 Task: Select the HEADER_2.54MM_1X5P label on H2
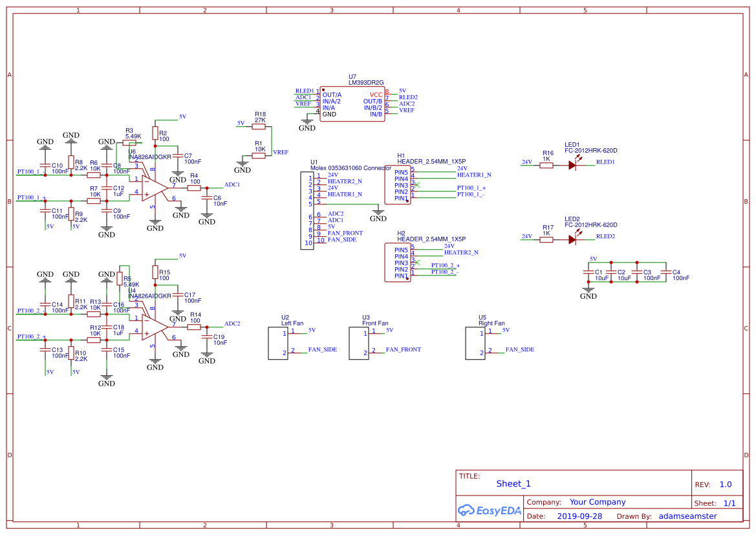432,238
